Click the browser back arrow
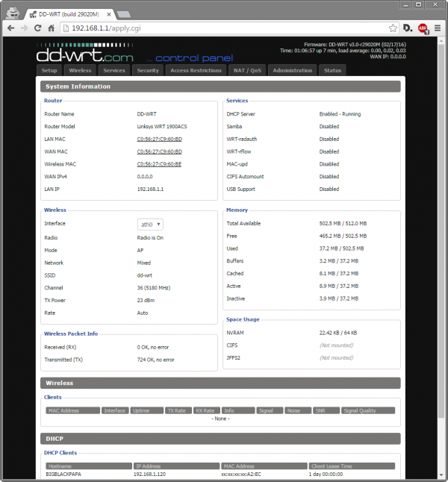Screen dimensions: 448x482 (10, 28)
